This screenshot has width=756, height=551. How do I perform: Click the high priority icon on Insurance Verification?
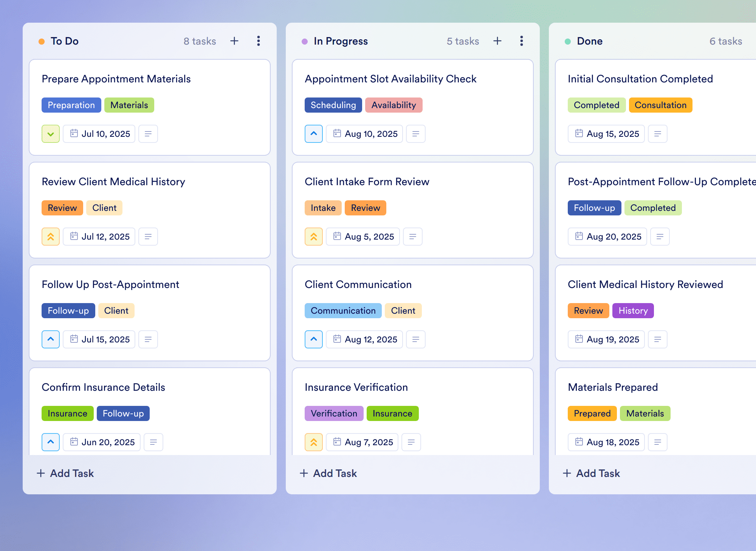[314, 442]
